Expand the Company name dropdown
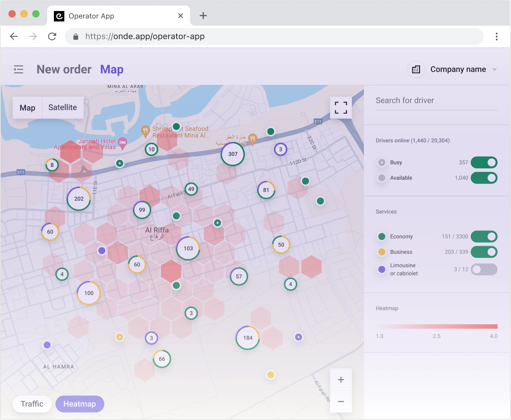511x420 pixels. [494, 70]
